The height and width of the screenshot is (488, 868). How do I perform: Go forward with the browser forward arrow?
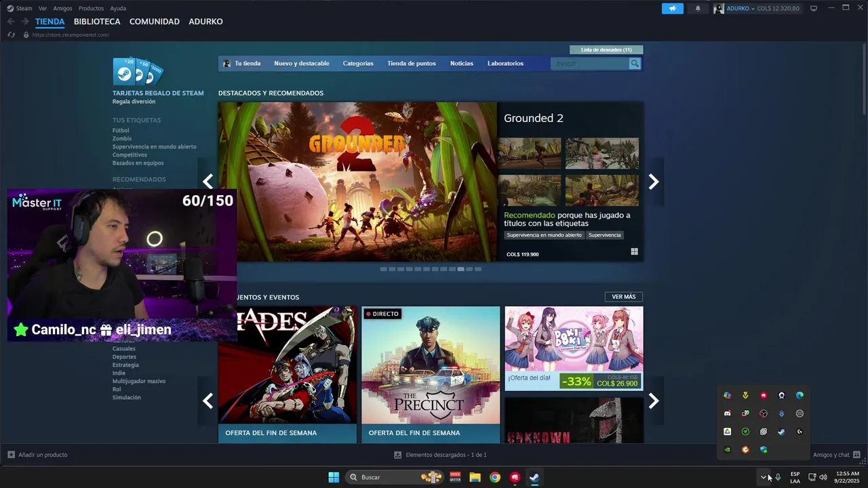coord(25,22)
